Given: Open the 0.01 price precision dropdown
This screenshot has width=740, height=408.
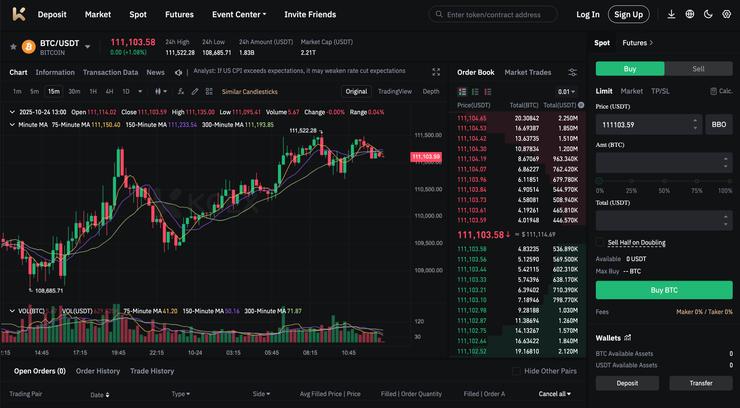Looking at the screenshot, I should [x=566, y=92].
